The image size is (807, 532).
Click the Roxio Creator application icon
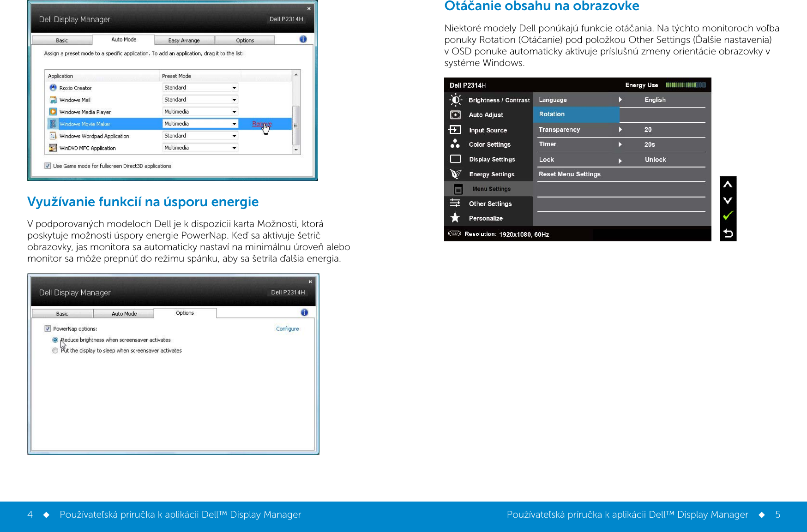pyautogui.click(x=53, y=88)
